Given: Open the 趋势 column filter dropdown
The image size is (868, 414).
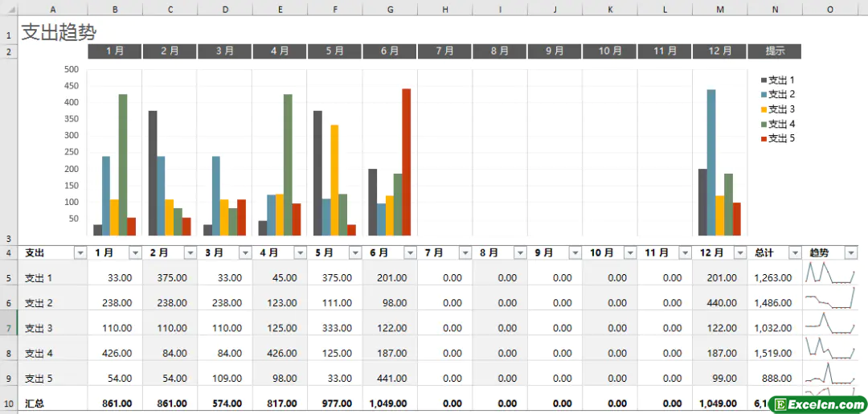Looking at the screenshot, I should point(851,253).
